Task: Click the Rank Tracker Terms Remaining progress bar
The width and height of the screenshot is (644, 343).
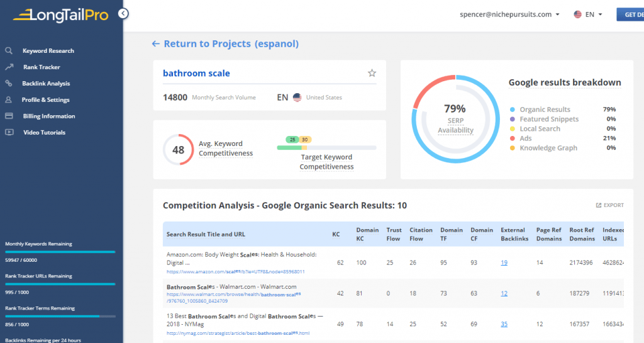Action: 60,316
